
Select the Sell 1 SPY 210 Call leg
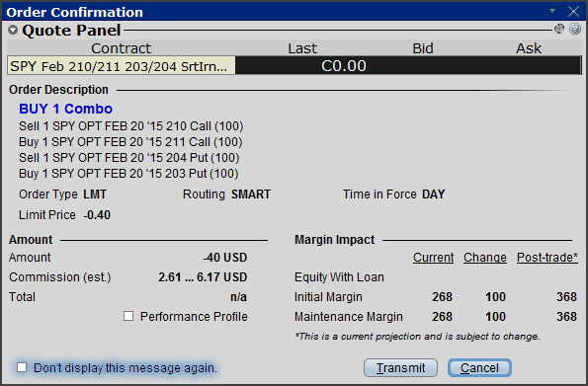click(130, 126)
